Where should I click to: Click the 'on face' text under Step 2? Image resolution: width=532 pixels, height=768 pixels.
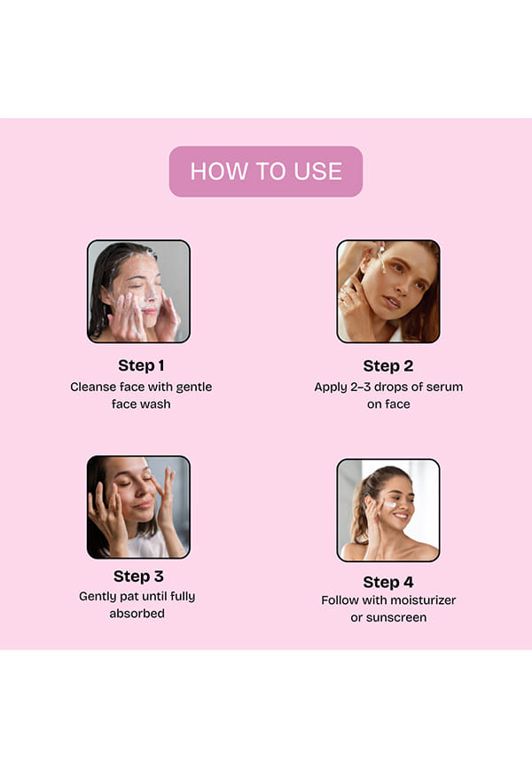click(388, 404)
